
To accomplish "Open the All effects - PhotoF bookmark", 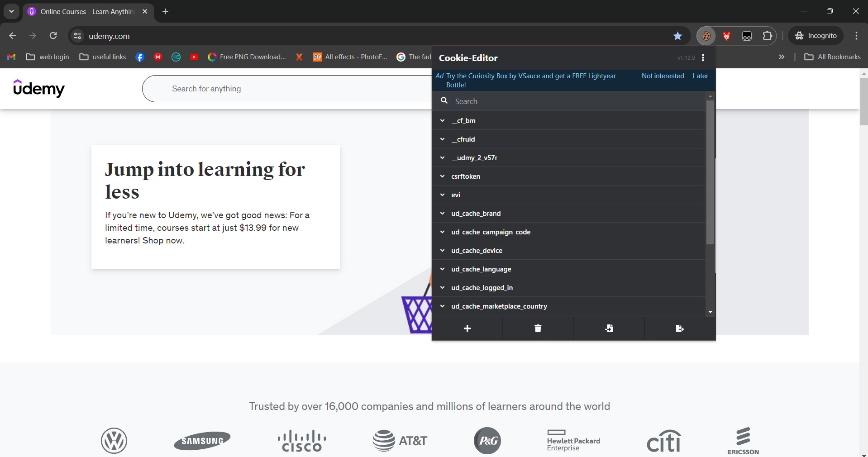I will pos(350,57).
